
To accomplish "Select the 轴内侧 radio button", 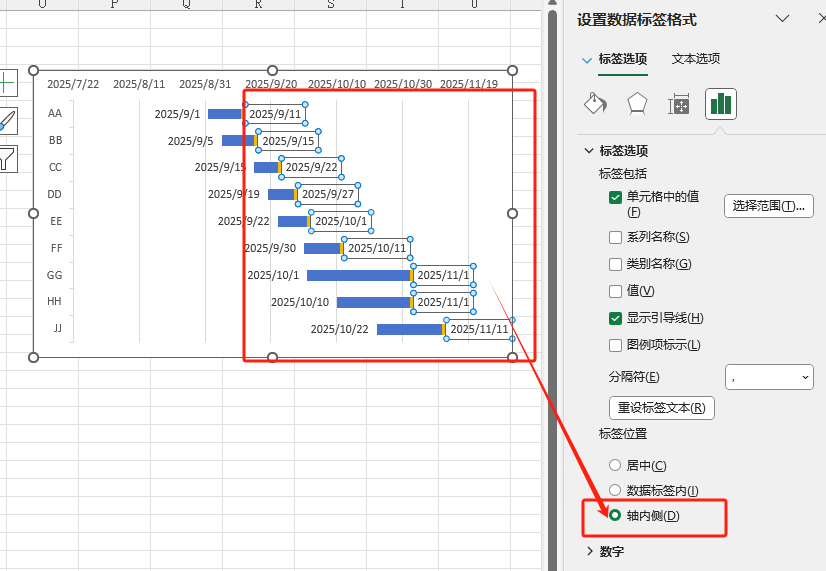I will pyautogui.click(x=615, y=515).
